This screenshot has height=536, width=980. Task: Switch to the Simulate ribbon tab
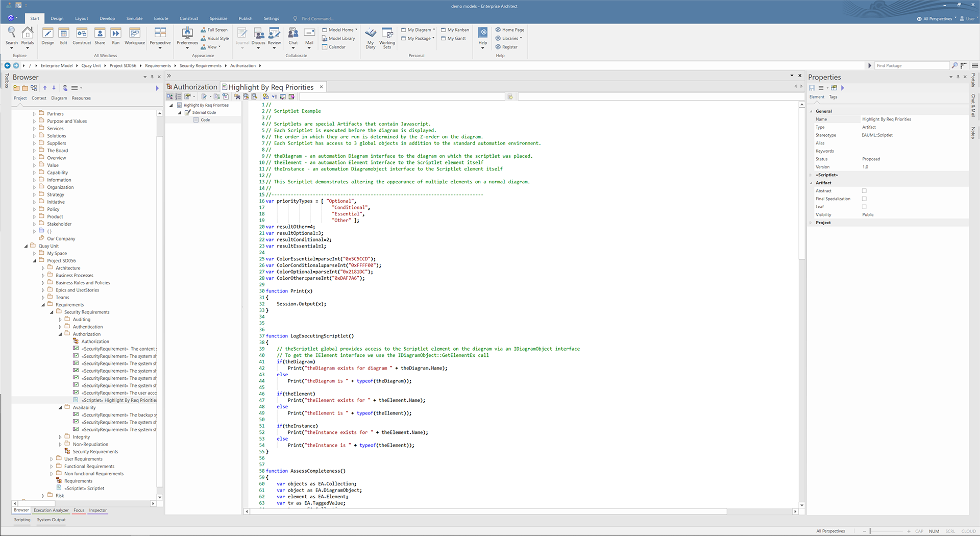click(134, 18)
